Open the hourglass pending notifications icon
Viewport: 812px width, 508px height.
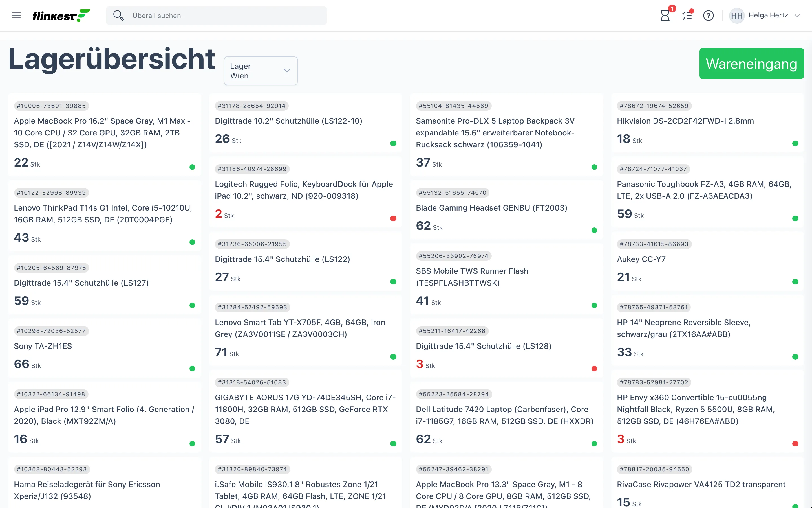665,16
